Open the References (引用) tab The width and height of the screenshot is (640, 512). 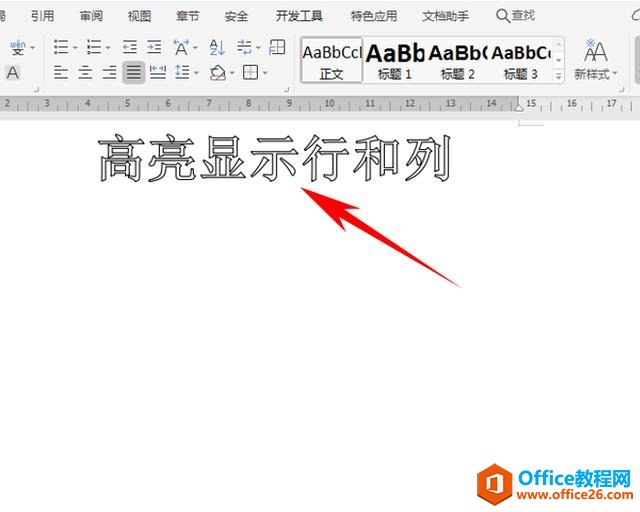click(x=42, y=16)
